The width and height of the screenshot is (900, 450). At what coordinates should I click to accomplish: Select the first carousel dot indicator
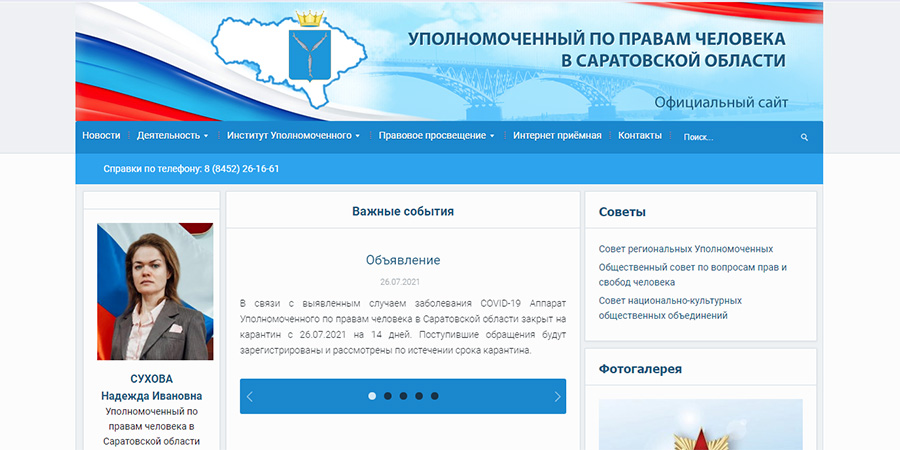pyautogui.click(x=372, y=396)
